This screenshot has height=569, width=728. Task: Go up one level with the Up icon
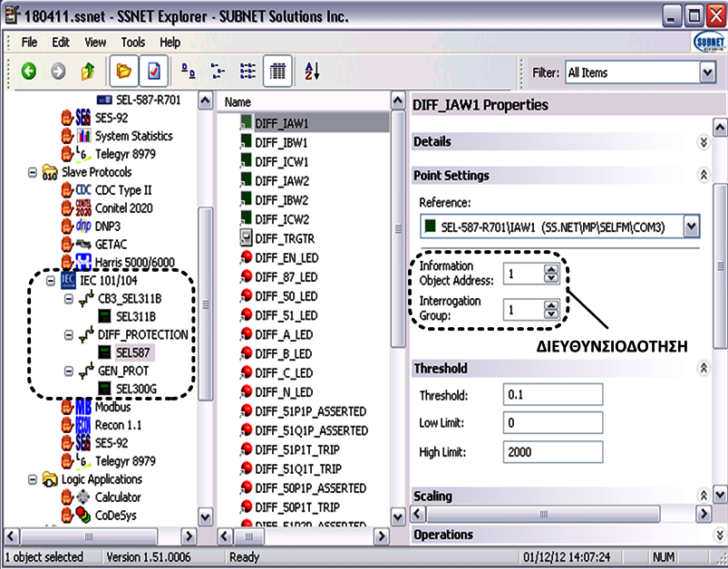click(x=87, y=71)
